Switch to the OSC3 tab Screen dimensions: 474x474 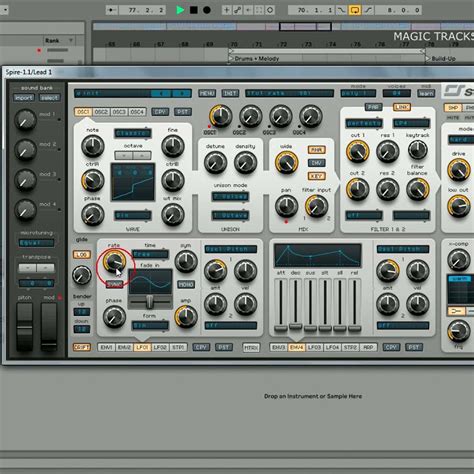point(119,112)
